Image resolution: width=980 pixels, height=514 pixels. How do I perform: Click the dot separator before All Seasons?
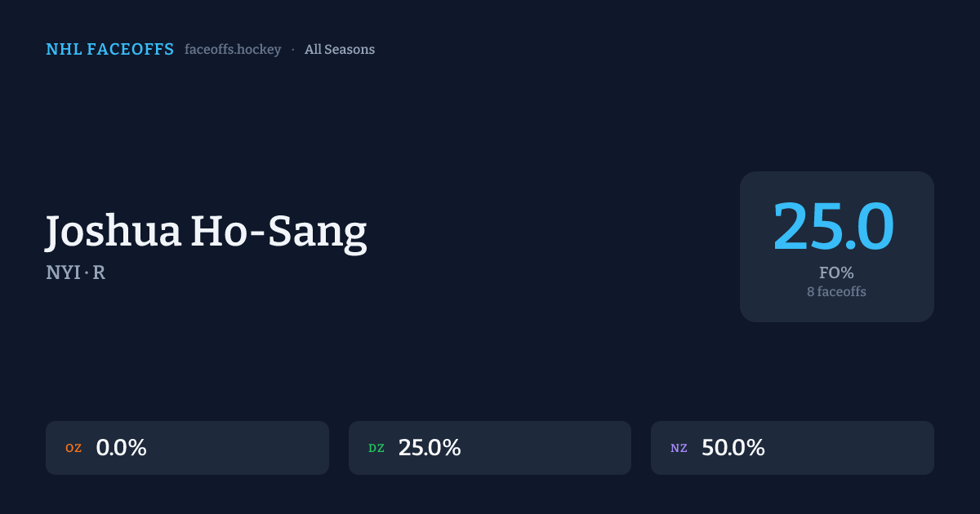293,50
